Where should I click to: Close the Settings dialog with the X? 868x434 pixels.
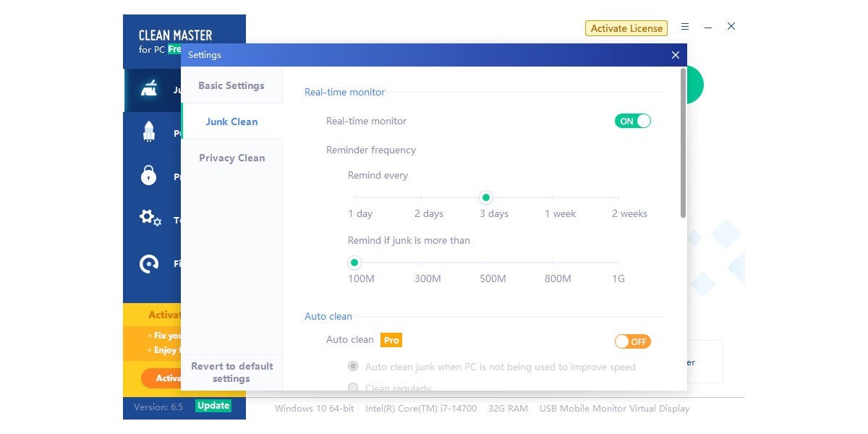(x=676, y=55)
